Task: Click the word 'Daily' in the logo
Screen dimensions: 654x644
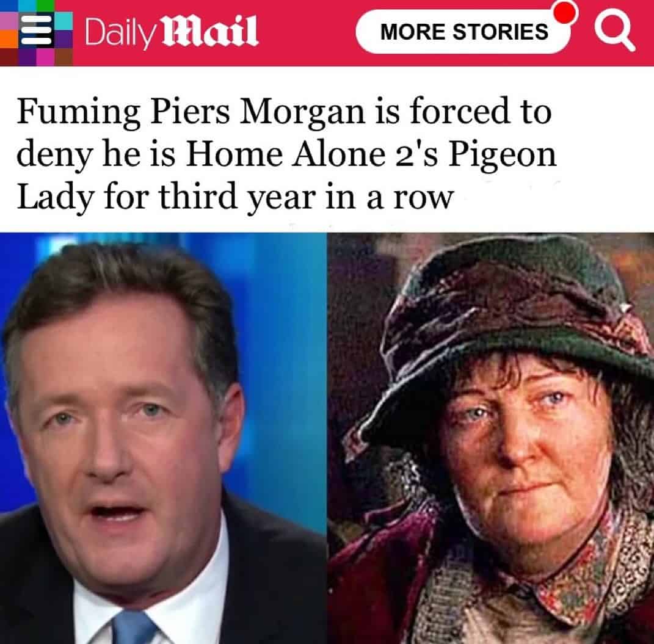Action: click(121, 33)
